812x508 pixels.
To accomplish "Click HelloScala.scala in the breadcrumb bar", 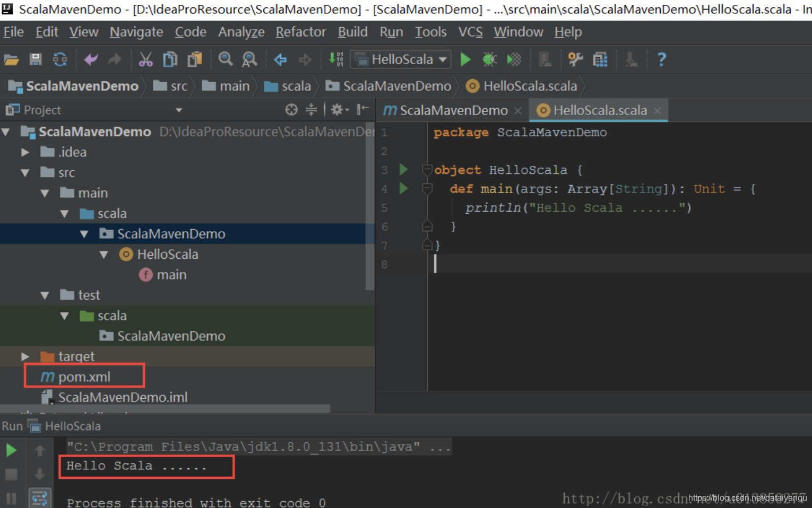I will pyautogui.click(x=522, y=86).
